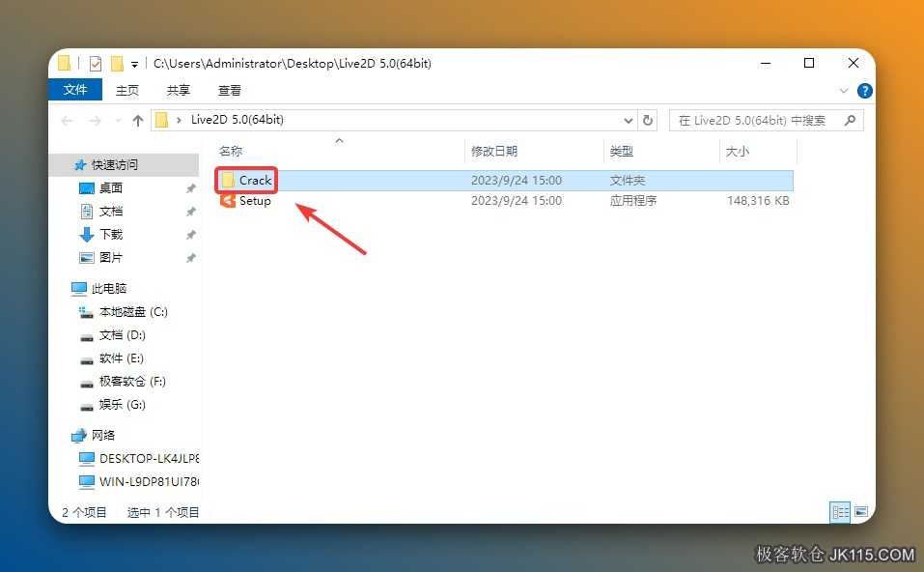Click the pin icon beside 桌面
The image size is (924, 572).
tap(190, 188)
